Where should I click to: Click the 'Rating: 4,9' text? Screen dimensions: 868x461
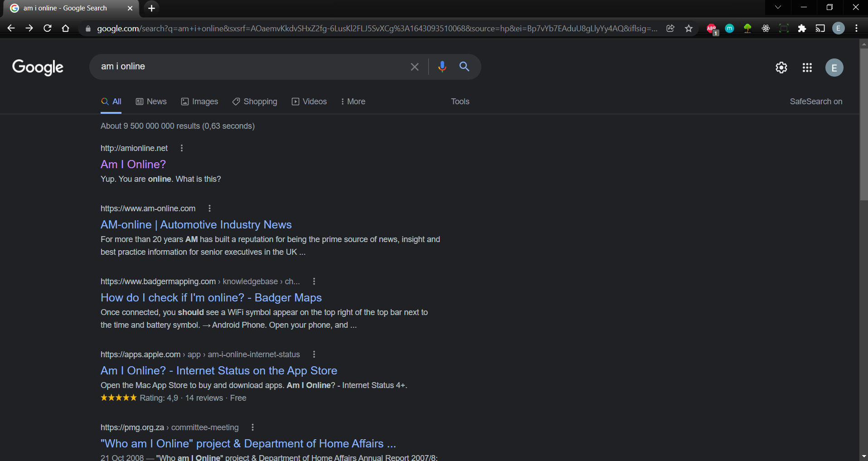click(159, 398)
